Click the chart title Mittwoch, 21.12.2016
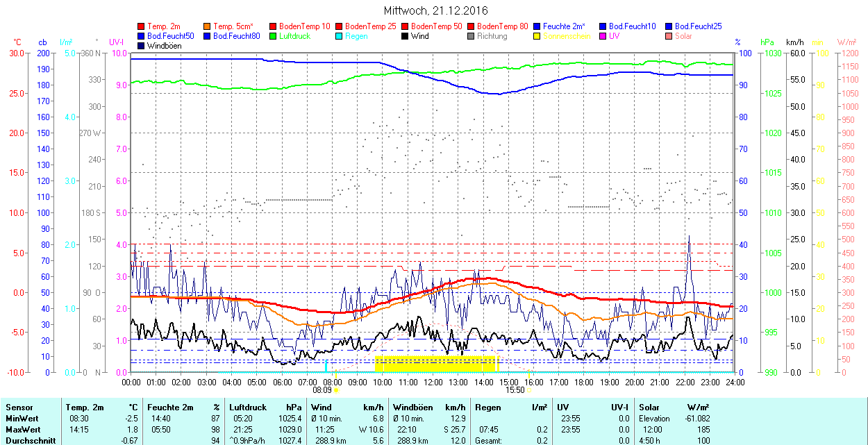 435,11
